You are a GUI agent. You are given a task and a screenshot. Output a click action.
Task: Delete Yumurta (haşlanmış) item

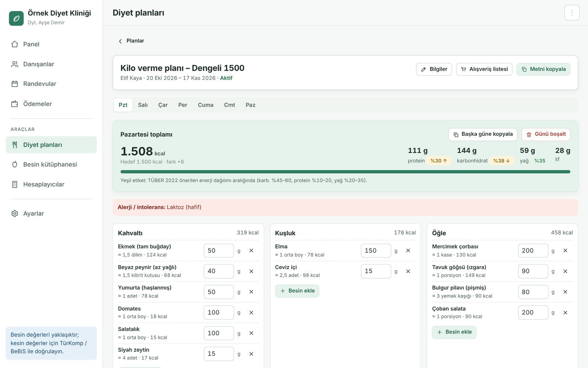pos(251,292)
